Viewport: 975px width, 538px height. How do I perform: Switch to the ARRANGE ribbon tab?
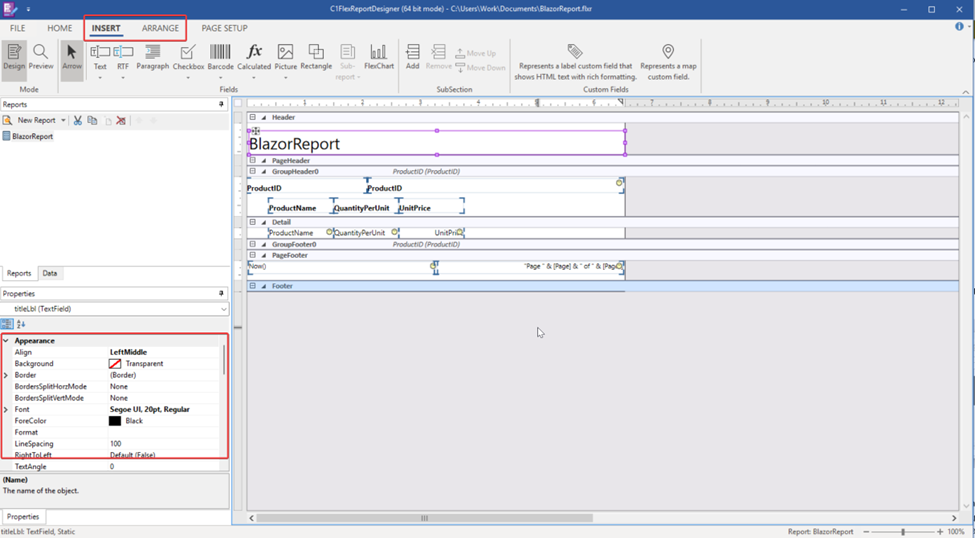click(160, 28)
